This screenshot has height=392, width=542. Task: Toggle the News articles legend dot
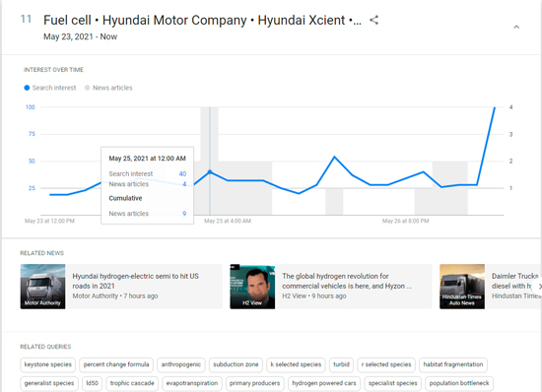pyautogui.click(x=87, y=88)
